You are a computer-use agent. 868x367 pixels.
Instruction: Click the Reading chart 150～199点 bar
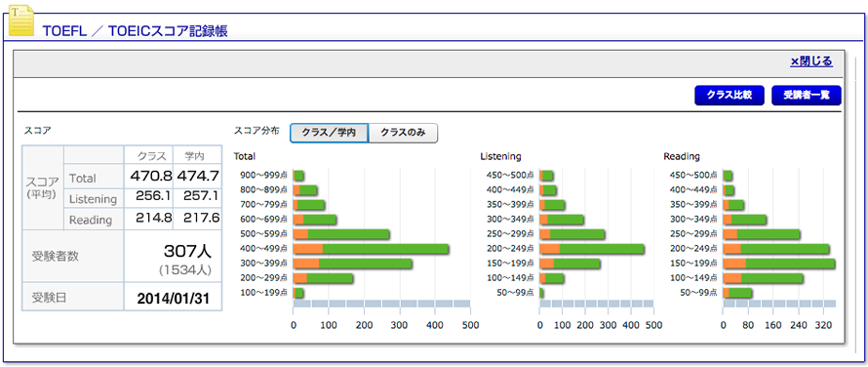(779, 264)
